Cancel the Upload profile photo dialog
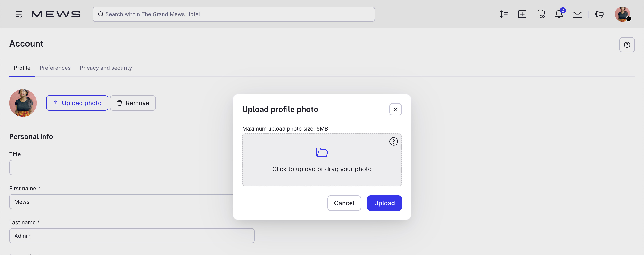 (x=344, y=203)
